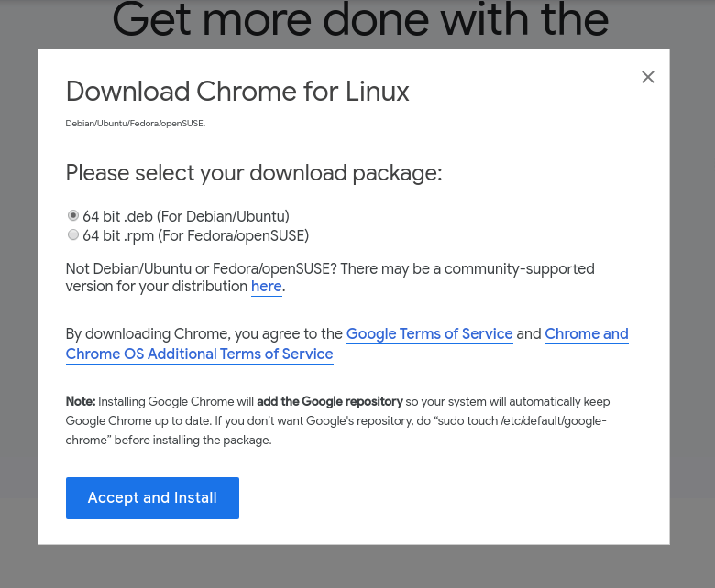Click "Please select your download package:" text
This screenshot has width=715, height=588.
point(254,173)
